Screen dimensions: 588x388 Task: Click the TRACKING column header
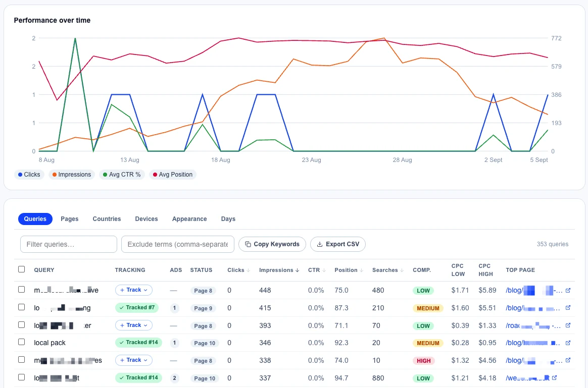coord(130,270)
